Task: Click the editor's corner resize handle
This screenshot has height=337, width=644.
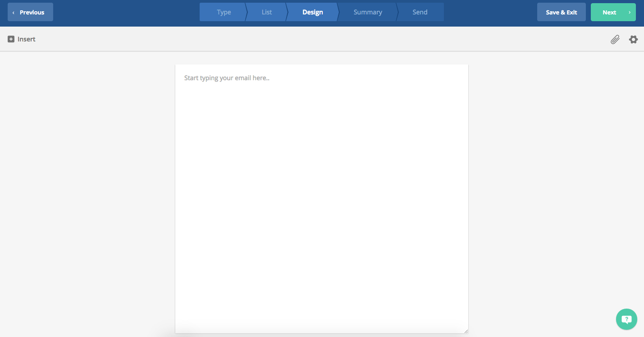Action: tap(466, 331)
